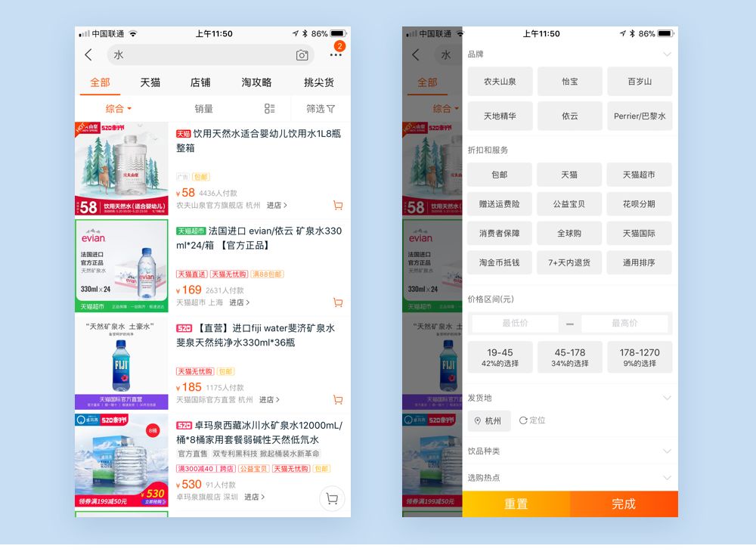Tap round floating cart button
The image size is (756, 555).
coord(332,498)
